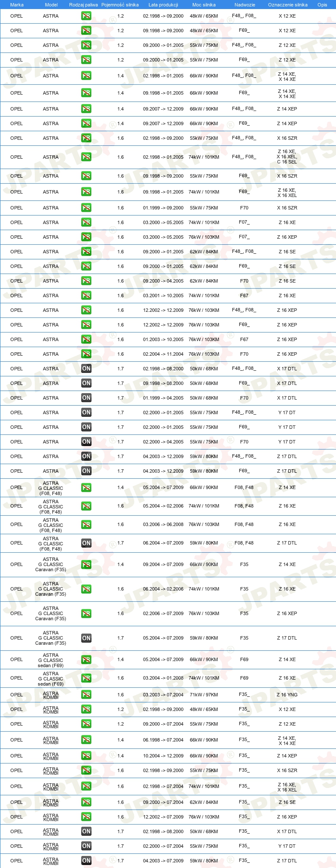
Task: Click diesel ON icon in X 17 DTL F70 row
Action: 86,398
